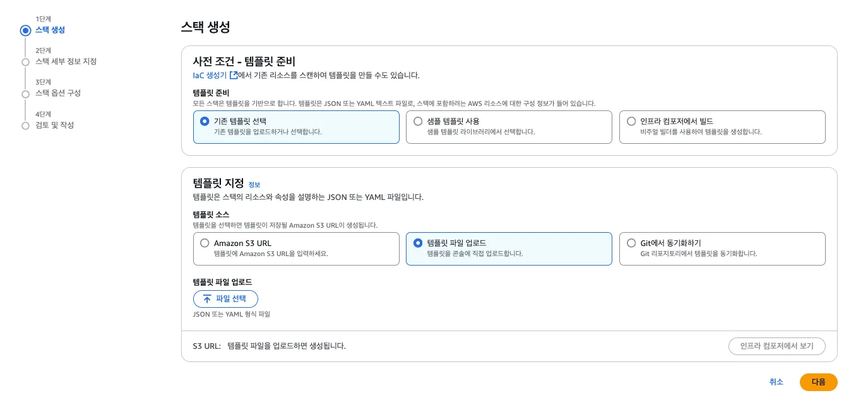868x410 pixels.
Task: Click the step 2 circle indicator in wizard
Action: pos(25,62)
